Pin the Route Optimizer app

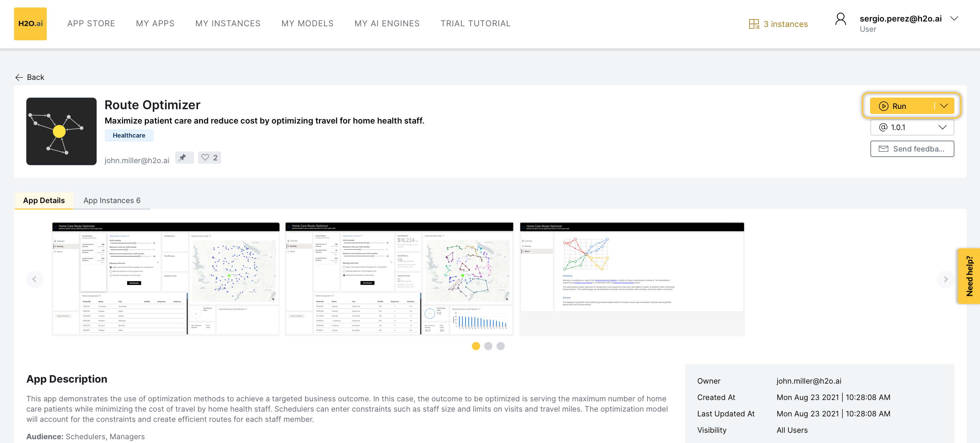[x=184, y=157]
